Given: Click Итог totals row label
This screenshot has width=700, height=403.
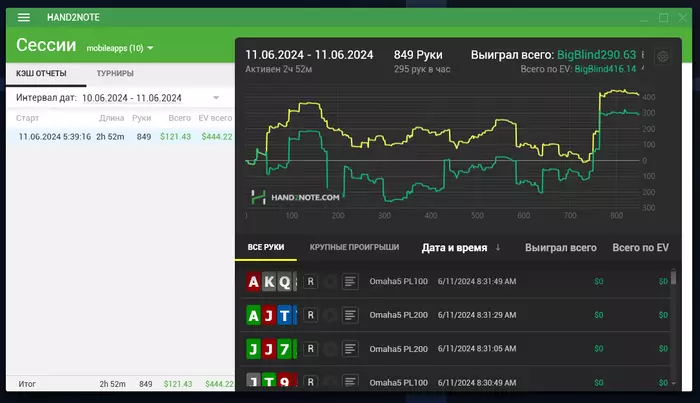Looking at the screenshot, I should point(27,384).
